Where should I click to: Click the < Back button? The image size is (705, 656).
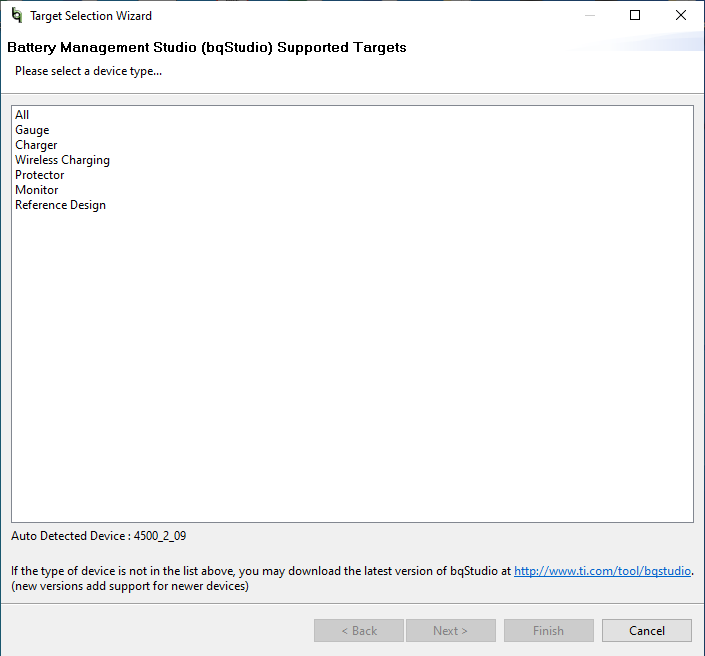359,630
